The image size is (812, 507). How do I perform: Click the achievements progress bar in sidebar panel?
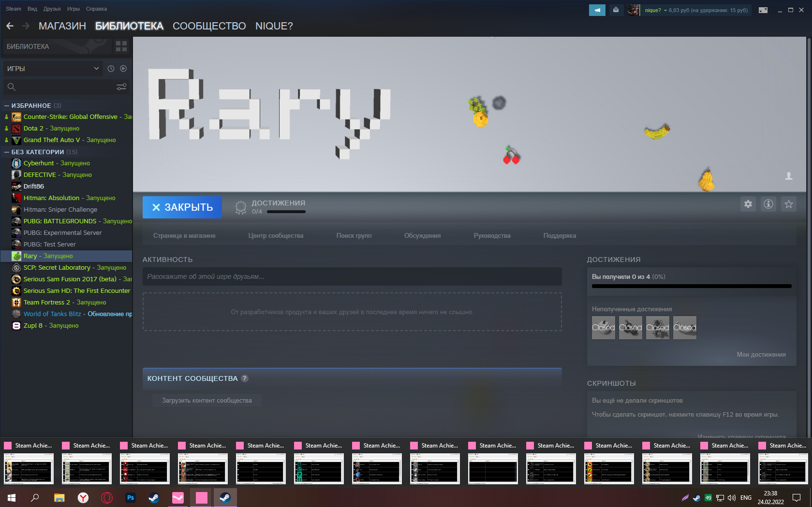[x=692, y=286]
